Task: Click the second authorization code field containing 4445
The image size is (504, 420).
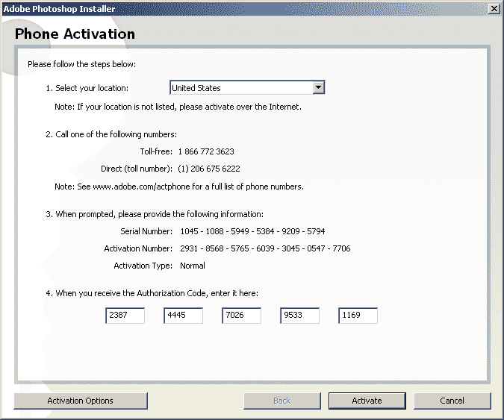Action: click(183, 316)
